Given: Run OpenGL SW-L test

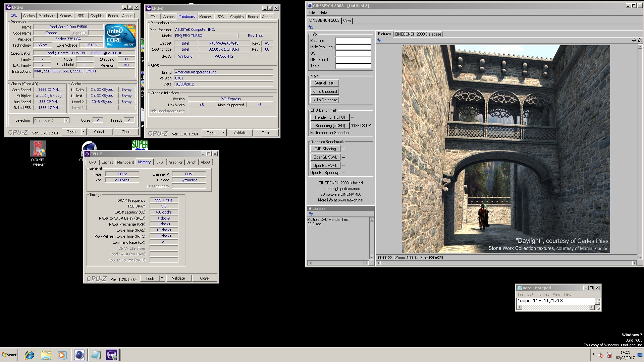Looking at the screenshot, I should click(x=325, y=157).
